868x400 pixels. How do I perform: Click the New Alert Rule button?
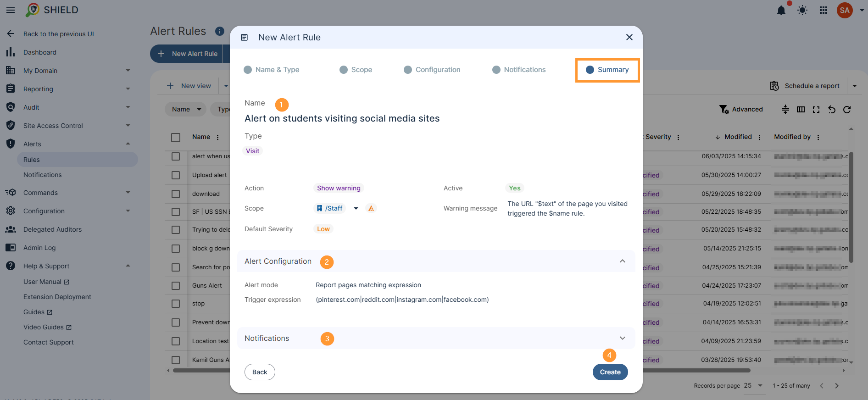(x=186, y=54)
